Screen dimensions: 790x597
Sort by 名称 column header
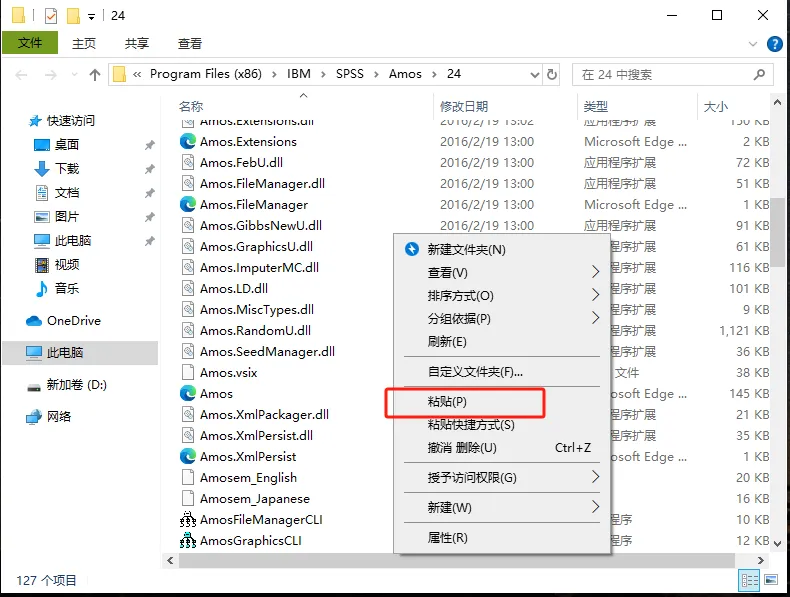pyautogui.click(x=190, y=106)
